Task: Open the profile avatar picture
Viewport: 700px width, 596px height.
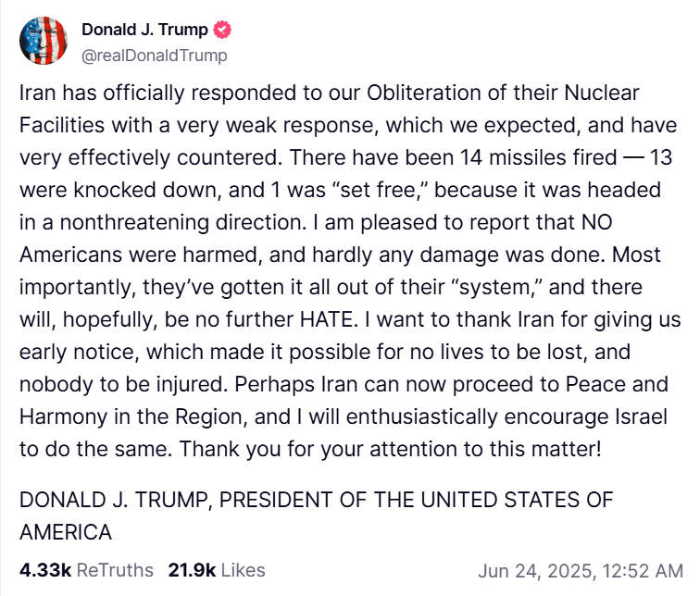Action: [43, 42]
